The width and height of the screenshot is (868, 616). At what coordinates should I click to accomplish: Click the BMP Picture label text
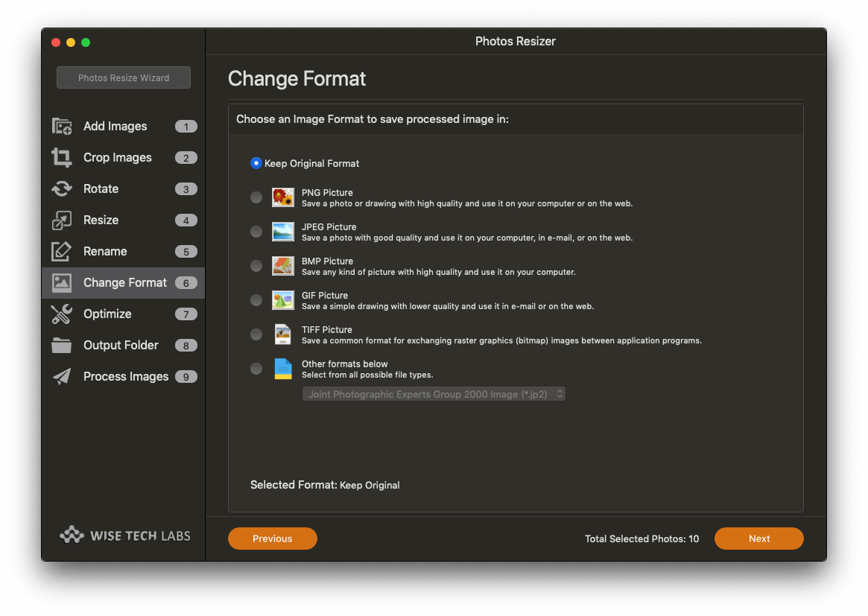pos(327,261)
